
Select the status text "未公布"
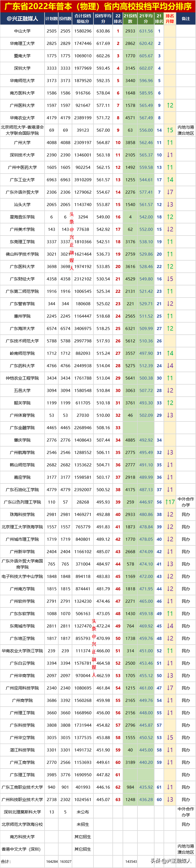pyautogui.click(x=83, y=813)
